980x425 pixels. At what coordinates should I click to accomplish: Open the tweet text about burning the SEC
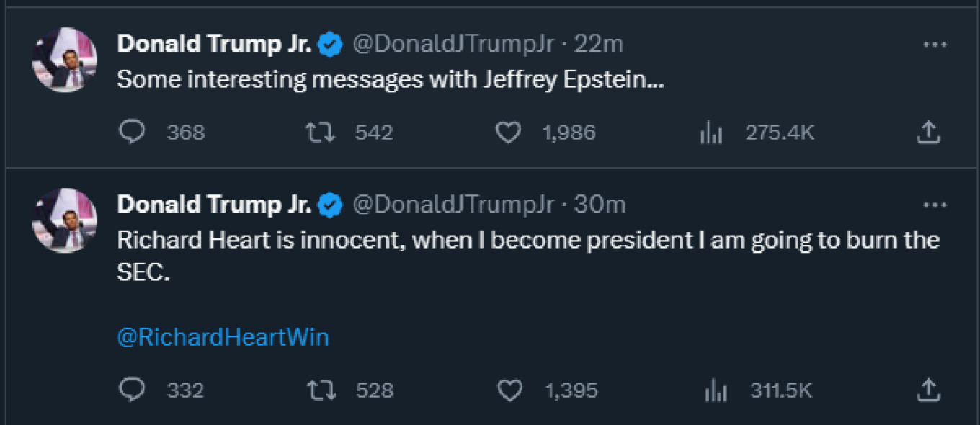click(526, 240)
